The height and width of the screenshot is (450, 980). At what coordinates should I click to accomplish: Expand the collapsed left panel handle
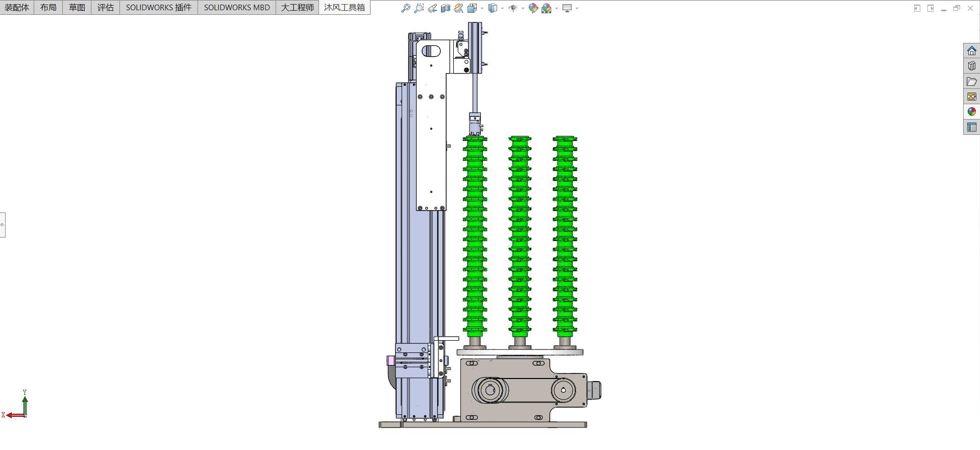[3, 225]
